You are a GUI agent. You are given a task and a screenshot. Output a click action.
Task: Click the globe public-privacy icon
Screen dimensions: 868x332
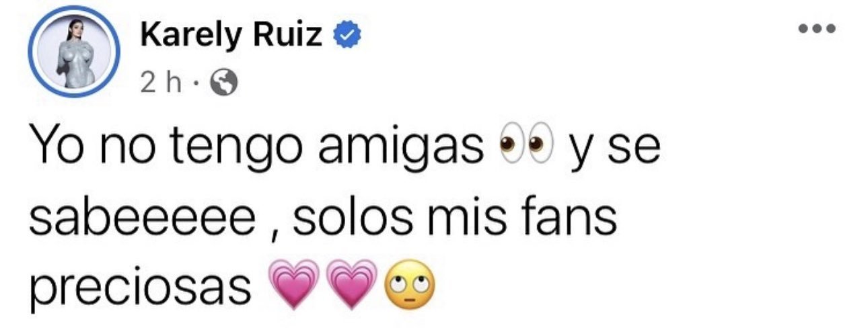pyautogui.click(x=223, y=82)
